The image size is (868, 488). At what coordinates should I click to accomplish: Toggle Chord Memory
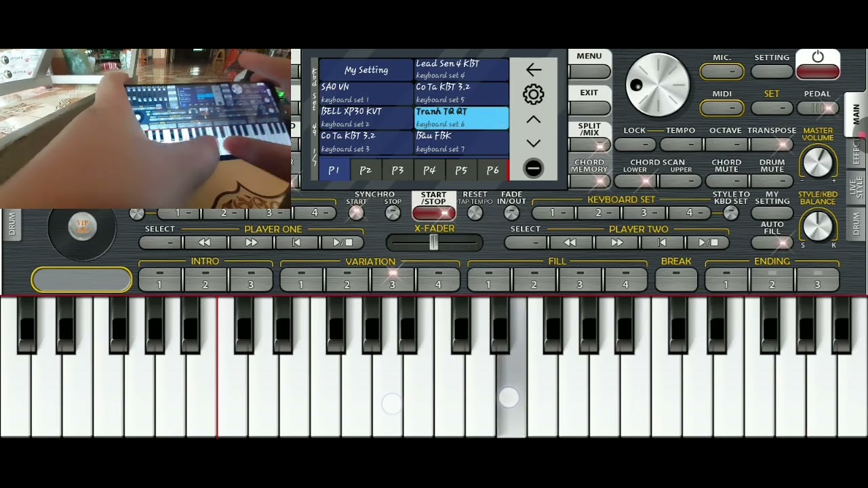[x=589, y=181]
